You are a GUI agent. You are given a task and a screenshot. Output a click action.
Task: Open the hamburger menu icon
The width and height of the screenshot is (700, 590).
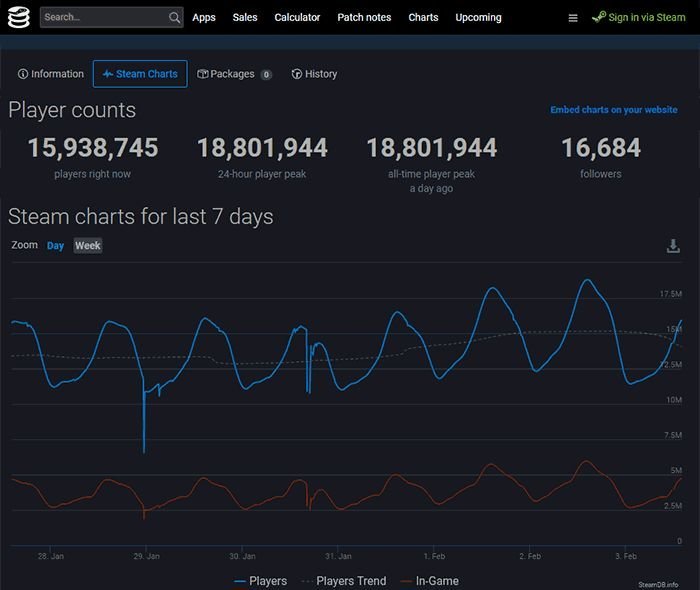click(573, 18)
